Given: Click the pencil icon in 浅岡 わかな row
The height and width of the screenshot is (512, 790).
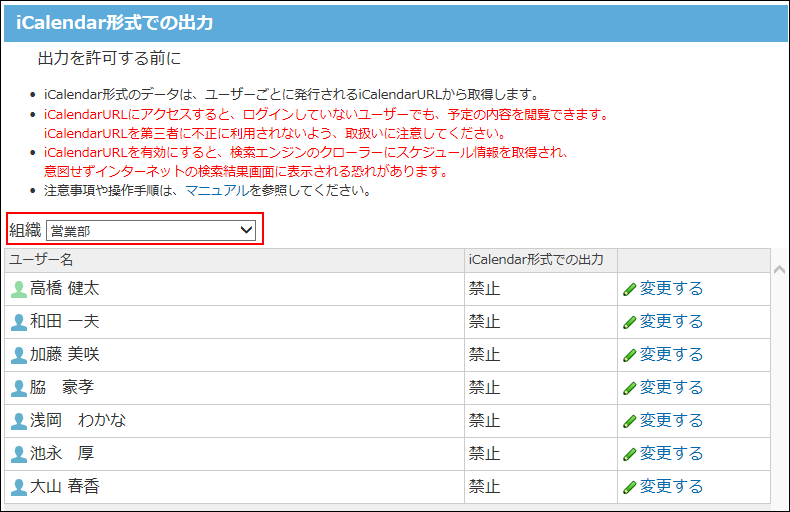Looking at the screenshot, I should tap(629, 421).
